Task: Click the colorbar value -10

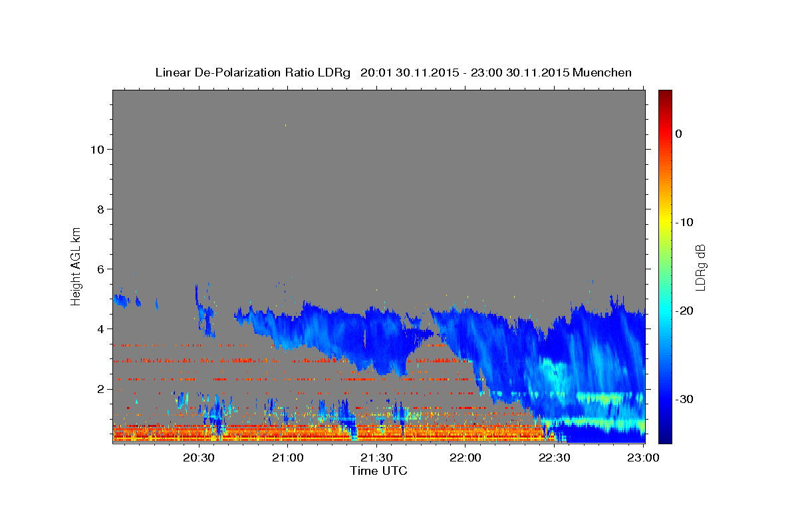Action: 684,222
